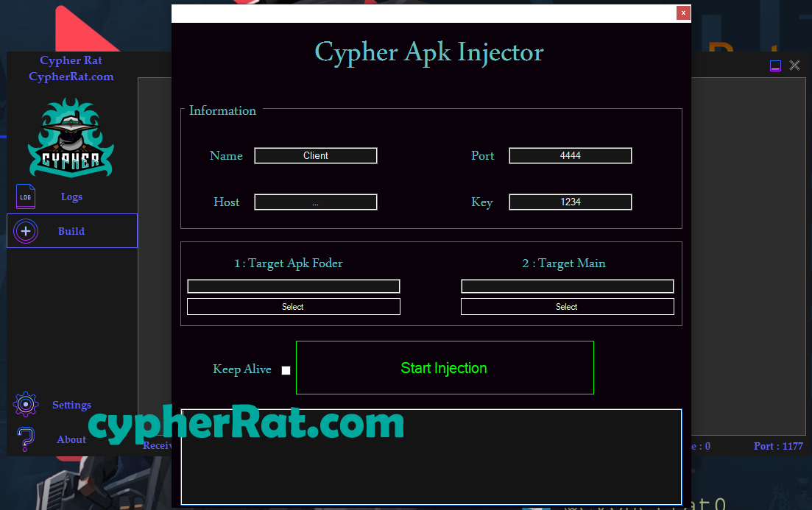Focus the Name field containing Client
Screen dimensions: 812x510
pyautogui.click(x=315, y=155)
